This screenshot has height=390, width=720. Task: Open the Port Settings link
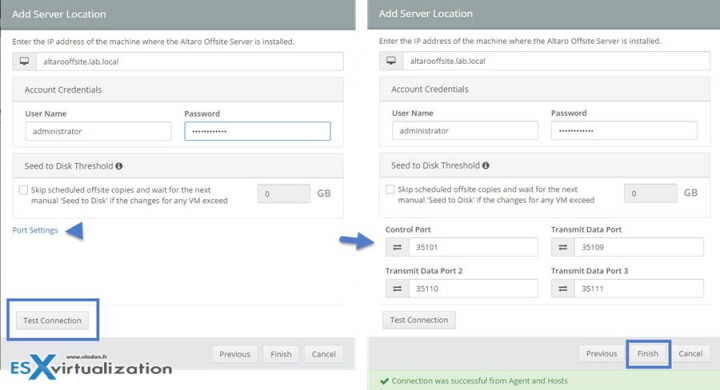tap(35, 230)
